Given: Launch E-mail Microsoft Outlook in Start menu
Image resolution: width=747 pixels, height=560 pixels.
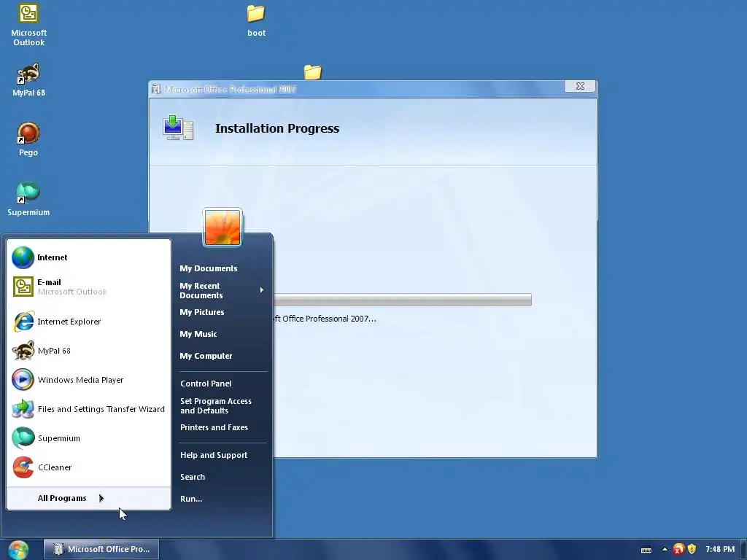Looking at the screenshot, I should [x=88, y=287].
